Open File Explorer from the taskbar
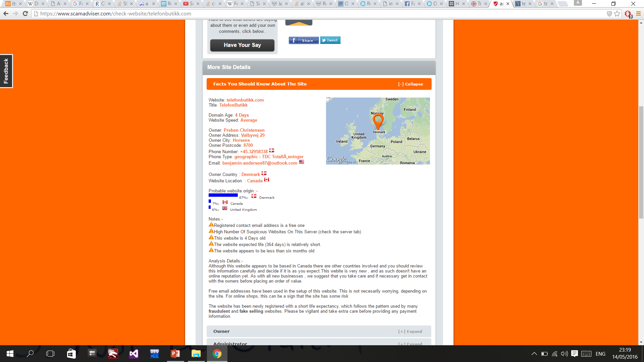The image size is (644, 362). [x=196, y=354]
